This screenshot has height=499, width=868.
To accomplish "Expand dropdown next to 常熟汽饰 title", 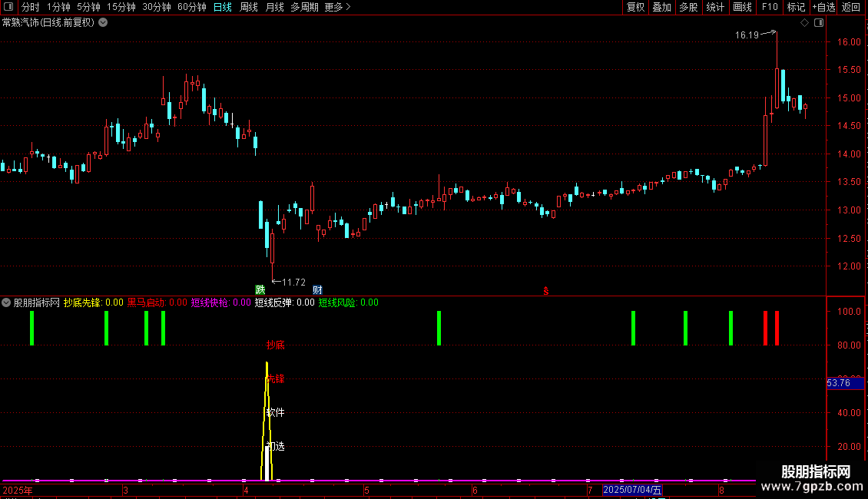I will 103,23.
